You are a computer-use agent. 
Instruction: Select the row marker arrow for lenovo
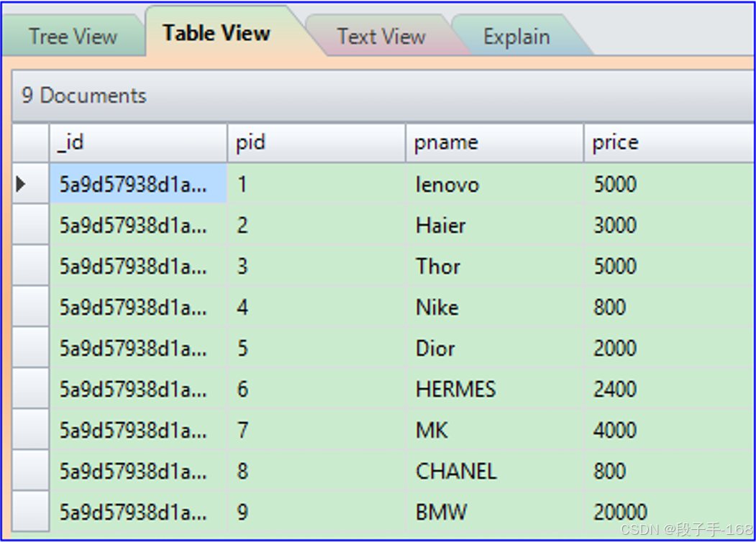point(20,183)
